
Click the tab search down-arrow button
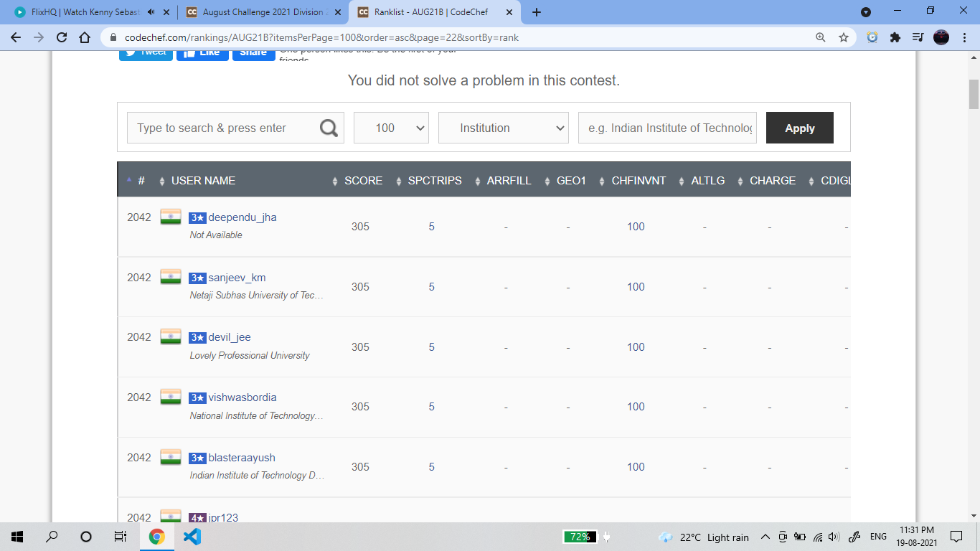point(866,12)
